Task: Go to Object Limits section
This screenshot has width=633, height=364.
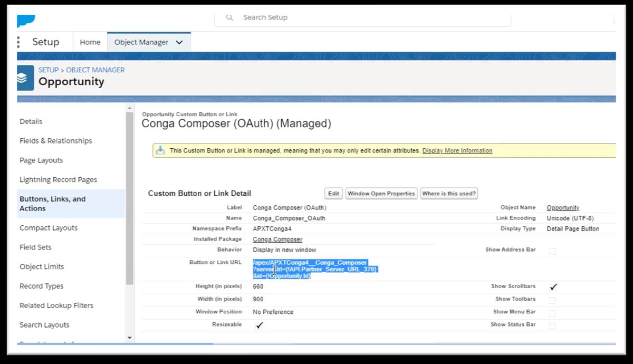Action: [x=42, y=267]
